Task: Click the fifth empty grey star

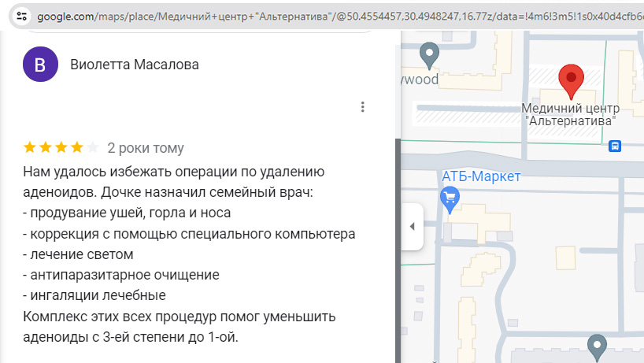Action: click(93, 147)
